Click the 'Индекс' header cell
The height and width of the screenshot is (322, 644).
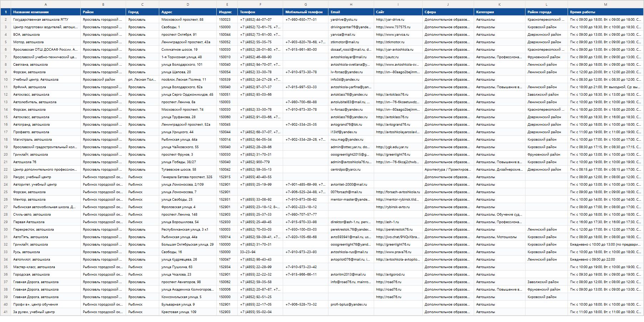pyautogui.click(x=227, y=12)
